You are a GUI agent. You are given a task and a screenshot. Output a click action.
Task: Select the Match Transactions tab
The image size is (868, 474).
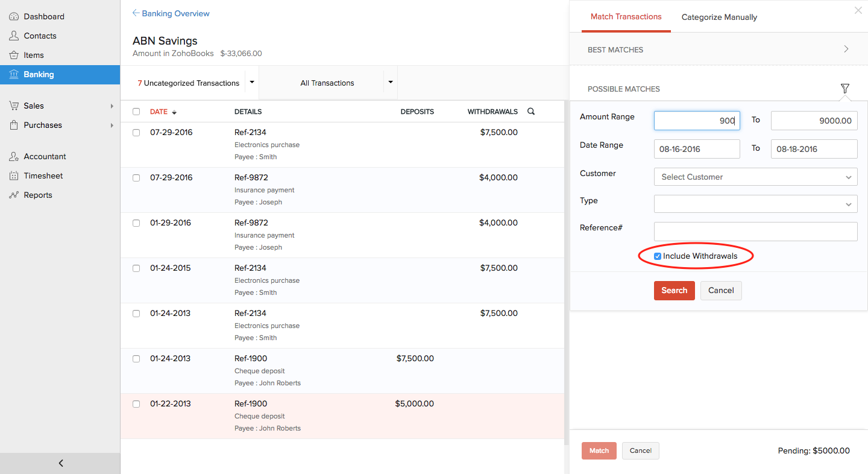pos(626,17)
